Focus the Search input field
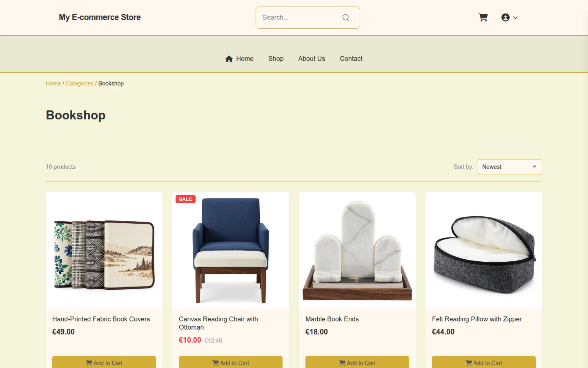Image resolution: width=588 pixels, height=368 pixels. point(300,18)
